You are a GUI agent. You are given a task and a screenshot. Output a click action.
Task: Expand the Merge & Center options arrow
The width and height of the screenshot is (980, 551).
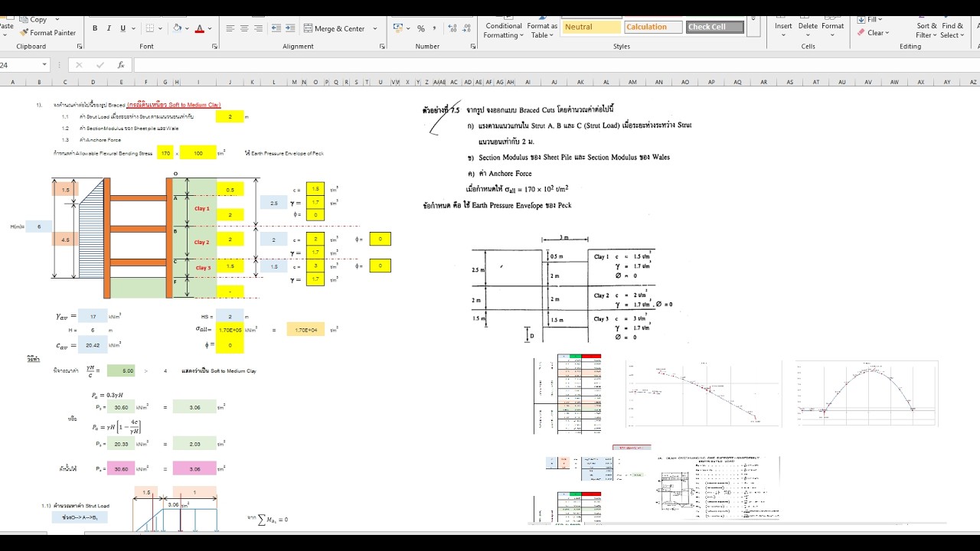(375, 28)
